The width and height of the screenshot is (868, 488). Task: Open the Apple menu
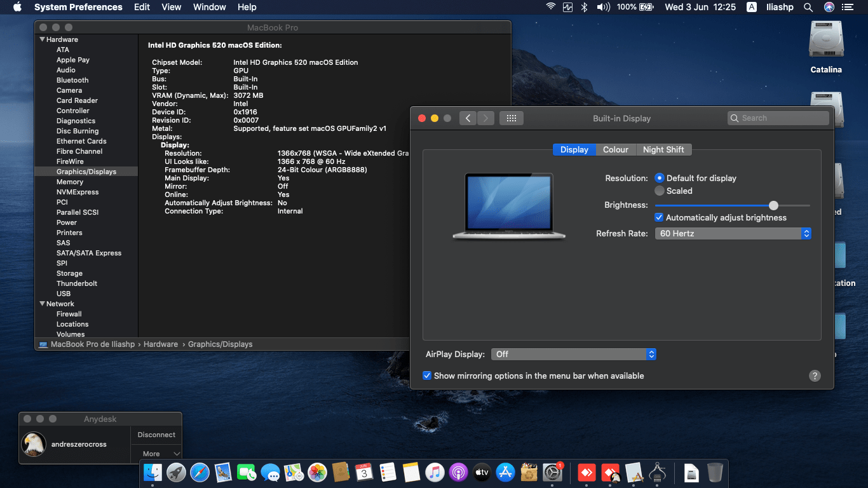point(17,7)
